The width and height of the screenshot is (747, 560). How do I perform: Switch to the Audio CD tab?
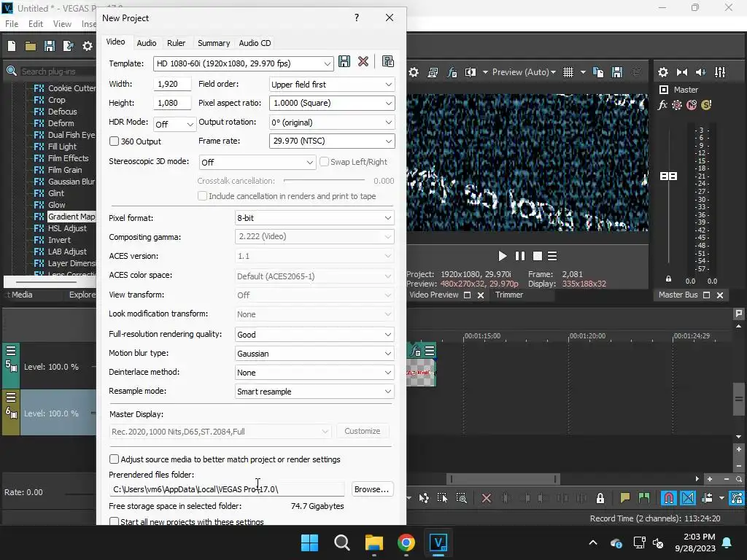click(255, 43)
